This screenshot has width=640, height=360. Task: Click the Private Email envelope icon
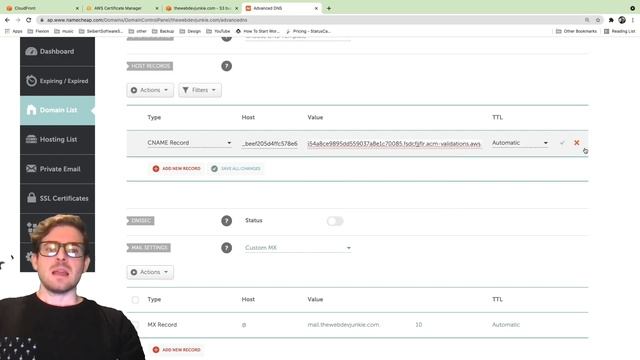(31, 169)
